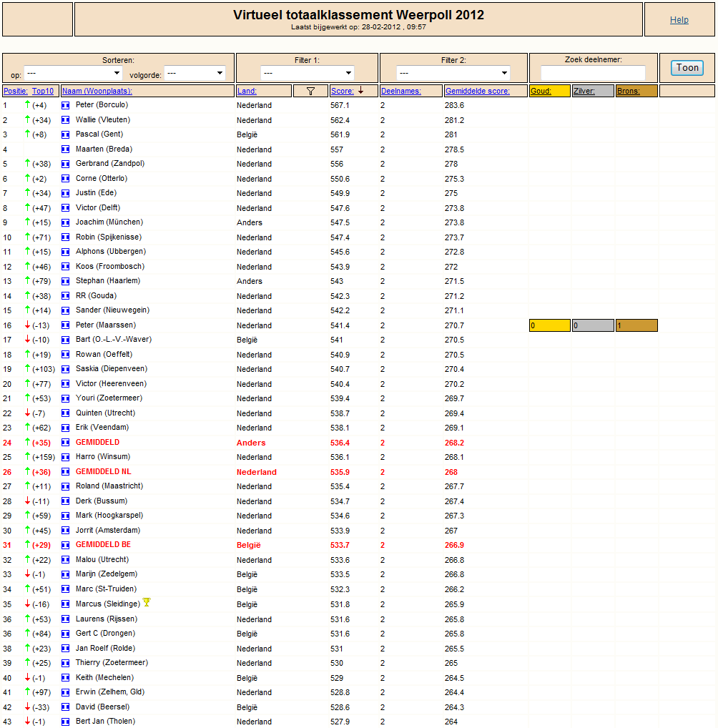
Task: Sort by Positie column header
Action: point(16,91)
